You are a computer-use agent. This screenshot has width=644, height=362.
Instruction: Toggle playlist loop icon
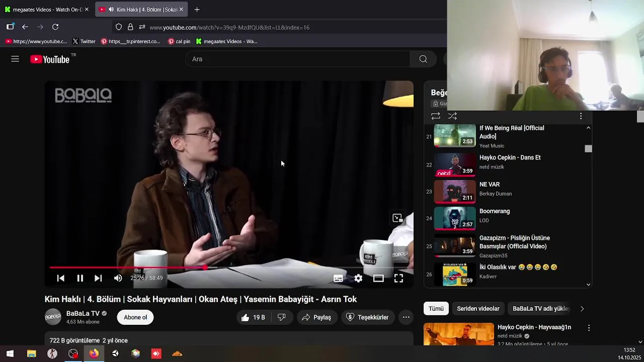click(x=436, y=116)
